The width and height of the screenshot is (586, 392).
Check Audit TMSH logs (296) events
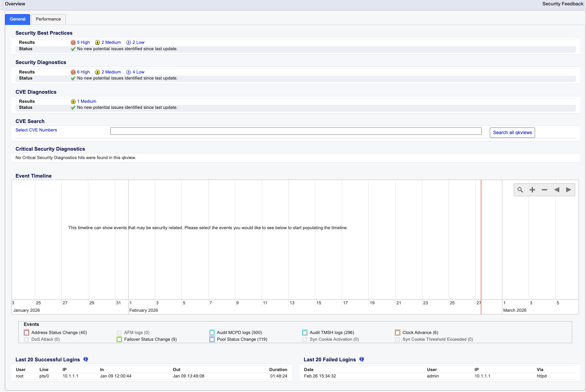tap(305, 333)
